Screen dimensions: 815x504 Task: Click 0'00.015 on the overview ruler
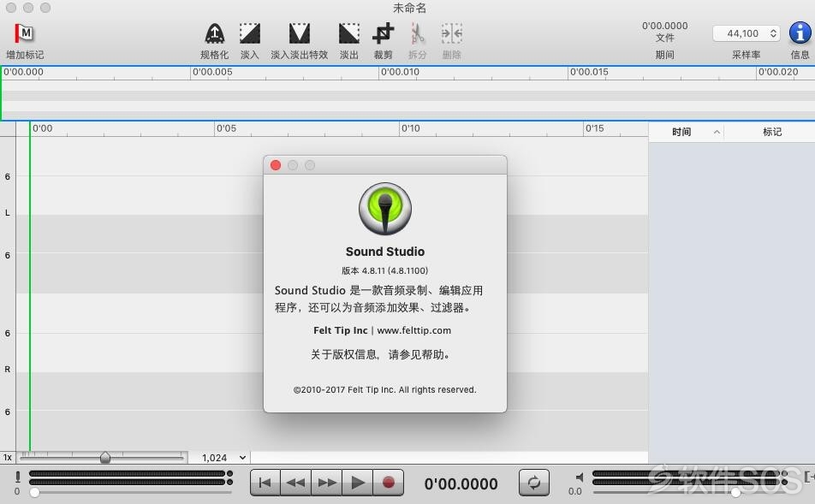pos(589,72)
